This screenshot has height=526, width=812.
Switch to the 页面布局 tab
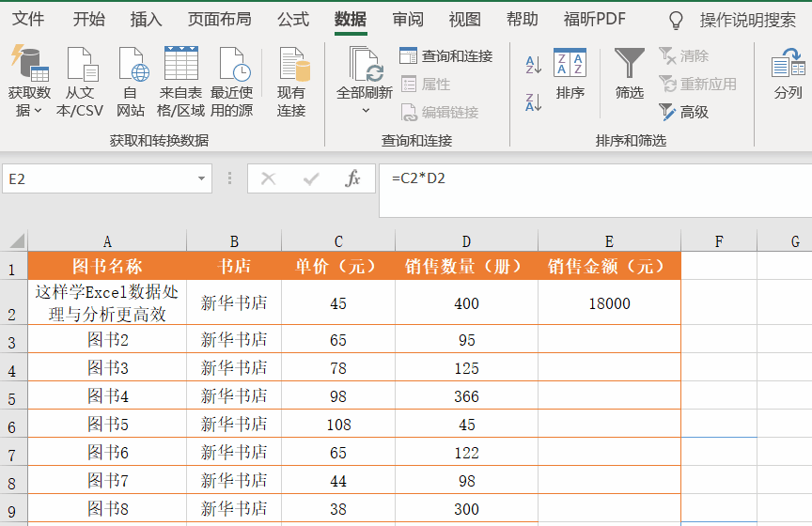click(220, 19)
